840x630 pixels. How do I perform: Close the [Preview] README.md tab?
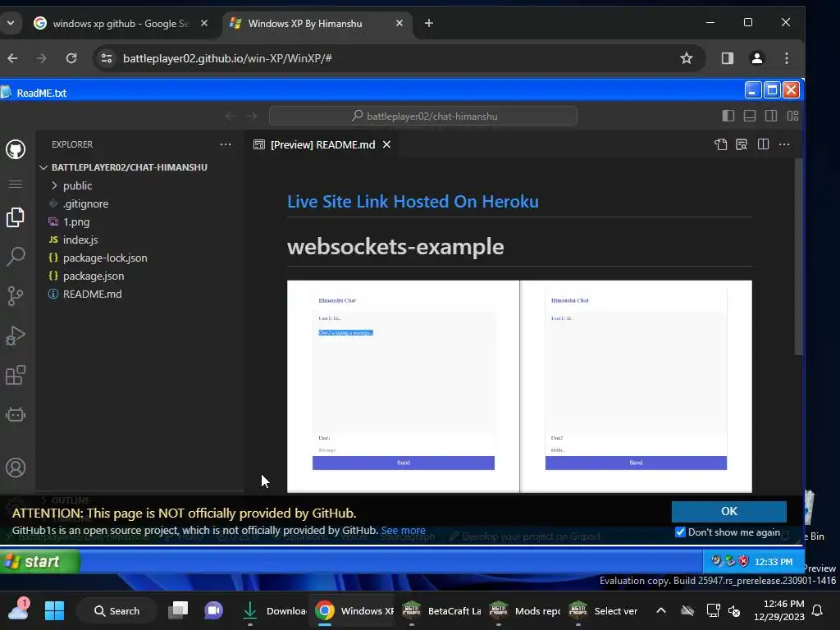387,144
